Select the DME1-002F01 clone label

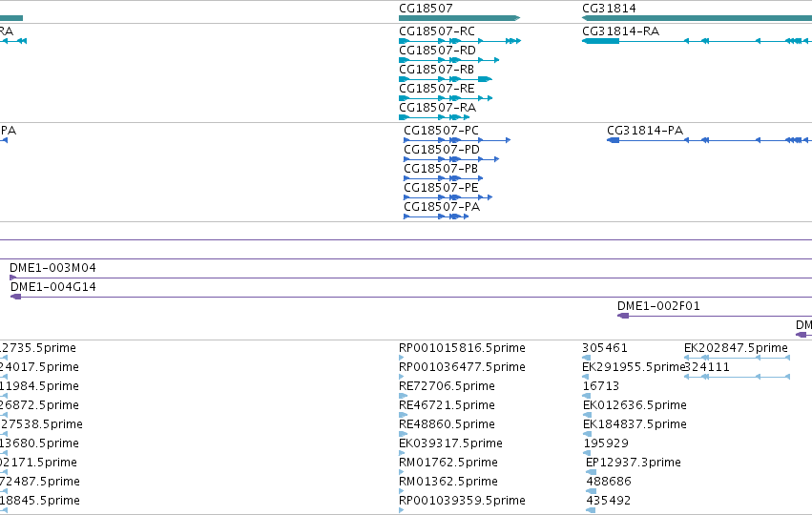coord(658,306)
